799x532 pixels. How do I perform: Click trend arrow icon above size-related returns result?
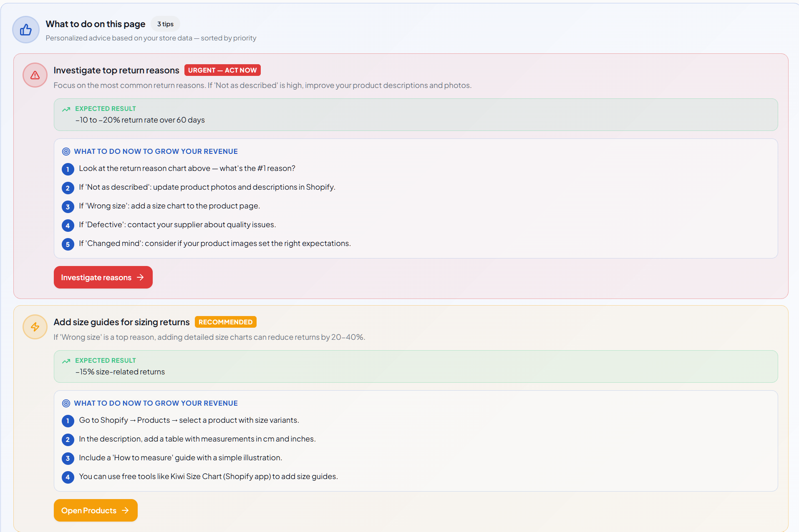(x=66, y=361)
